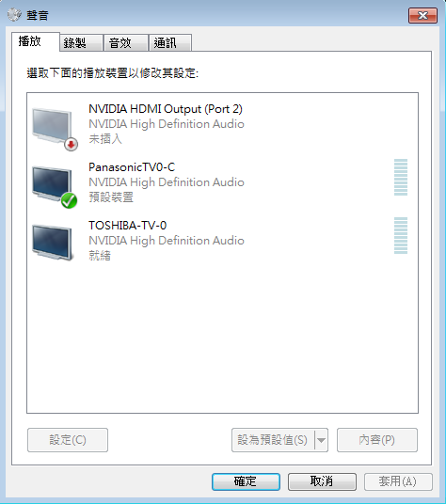Image resolution: width=446 pixels, height=504 pixels.
Task: Switch to the 錄製 tab
Action: click(x=81, y=42)
